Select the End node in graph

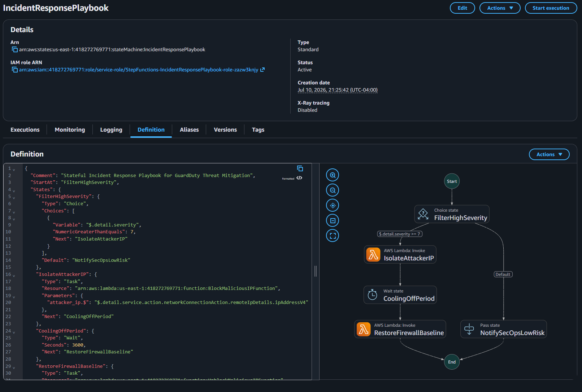(x=452, y=362)
